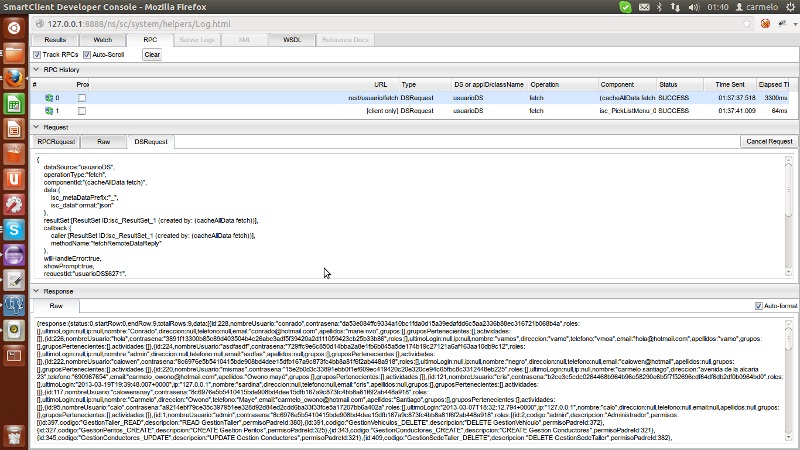
Task: Uncheck the Auto-format checkbox
Action: [x=758, y=305]
